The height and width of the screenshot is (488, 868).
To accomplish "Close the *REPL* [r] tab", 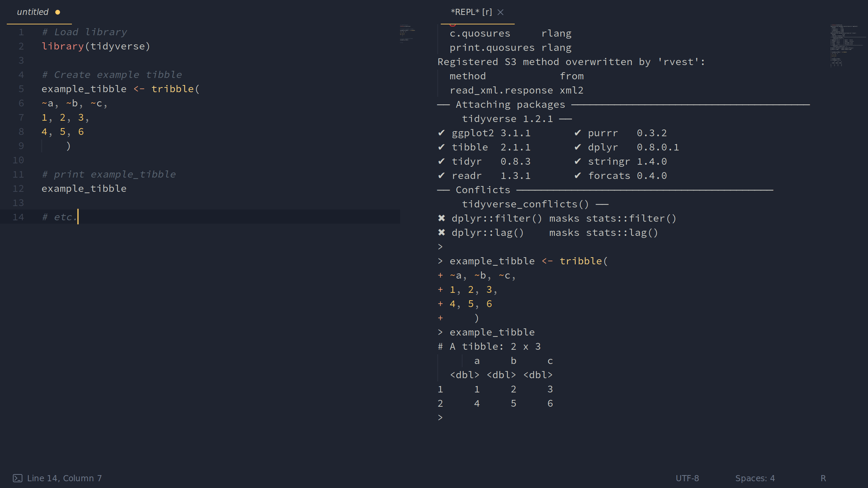I will [501, 12].
